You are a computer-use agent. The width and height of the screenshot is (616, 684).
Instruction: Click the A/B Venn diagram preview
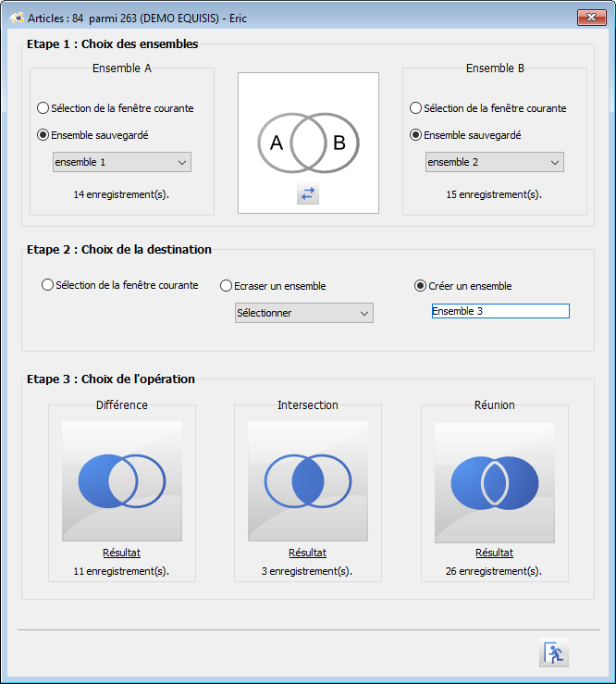pos(308,143)
